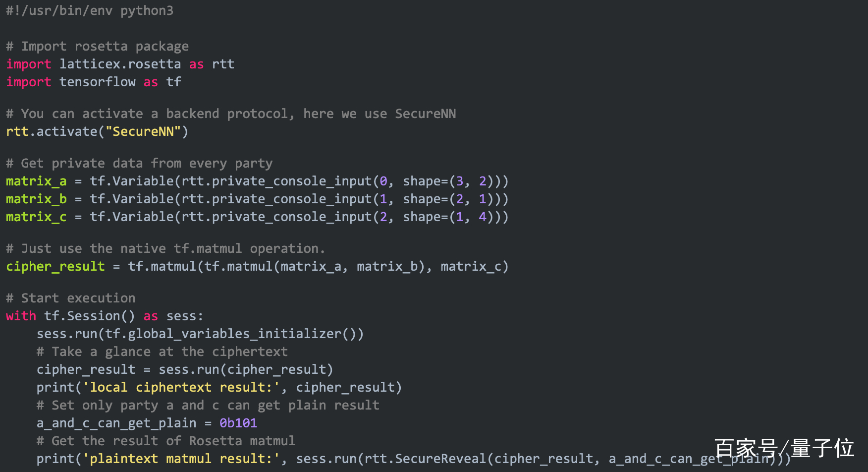The width and height of the screenshot is (868, 472).
Task: Click the 'tensorflow' module name
Action: (98, 82)
